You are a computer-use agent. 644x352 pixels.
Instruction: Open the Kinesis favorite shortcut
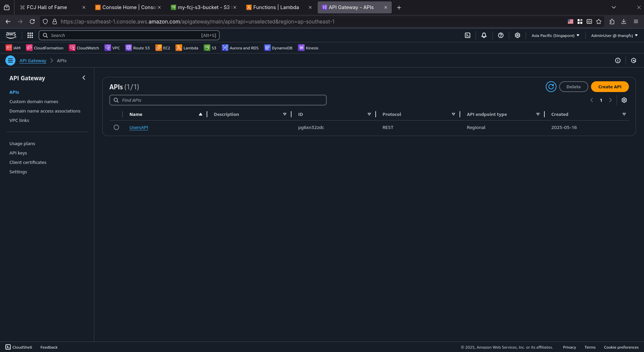coord(308,48)
